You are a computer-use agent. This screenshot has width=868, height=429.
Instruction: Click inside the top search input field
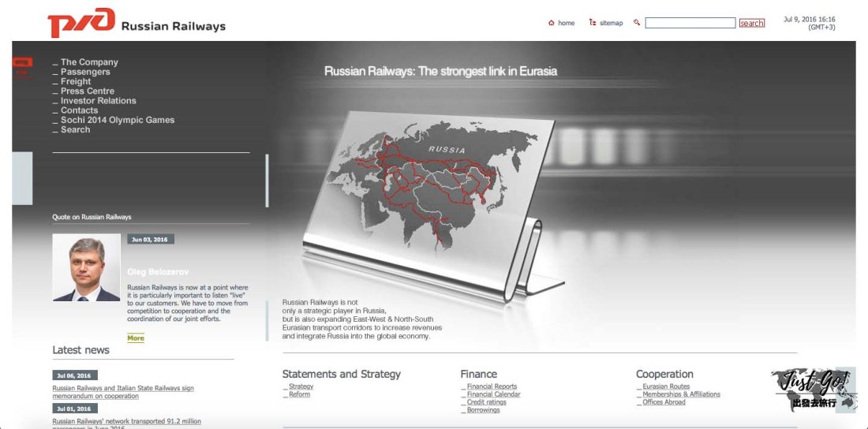(x=690, y=23)
